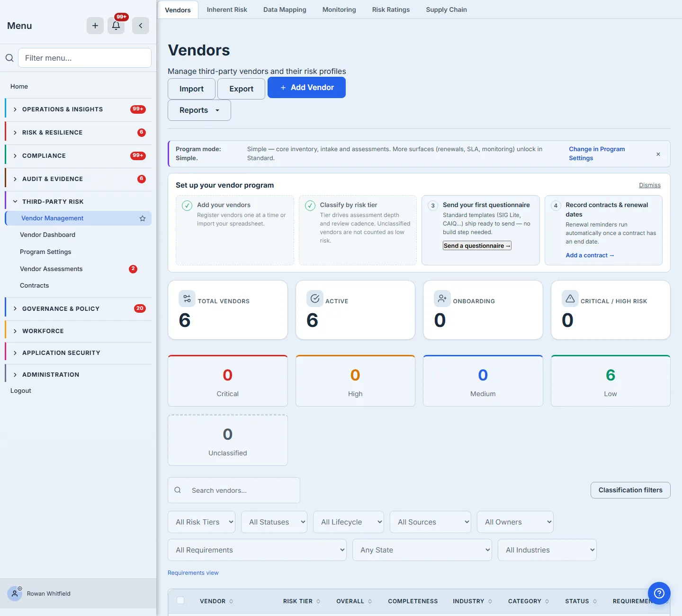Viewport: 682px width, 616px height.
Task: Open the notifications bell
Action: 116,26
